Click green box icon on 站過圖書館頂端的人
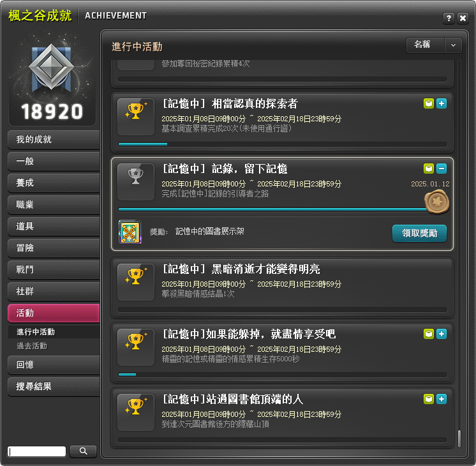The height and width of the screenshot is (466, 476). 429,399
